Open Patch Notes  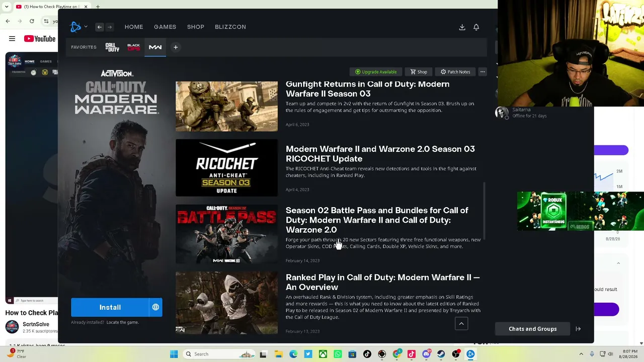tap(455, 72)
